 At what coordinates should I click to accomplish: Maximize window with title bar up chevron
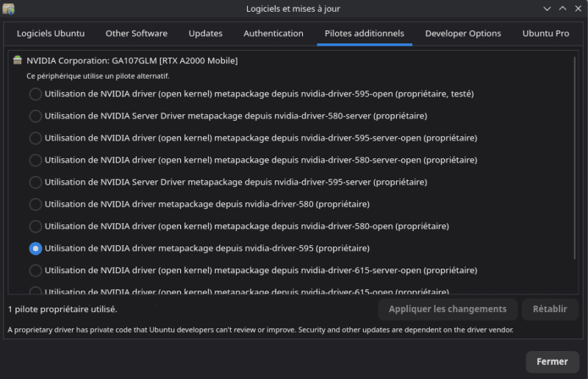click(x=562, y=9)
